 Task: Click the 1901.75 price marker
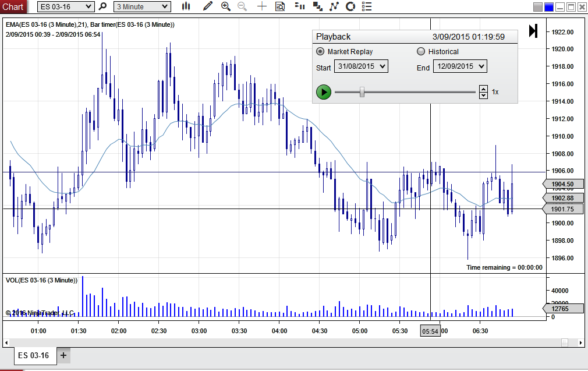pos(563,209)
